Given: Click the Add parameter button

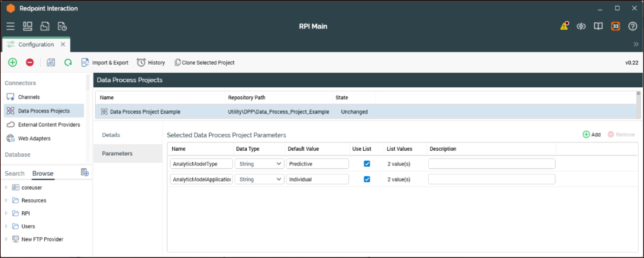Looking at the screenshot, I should (x=591, y=134).
